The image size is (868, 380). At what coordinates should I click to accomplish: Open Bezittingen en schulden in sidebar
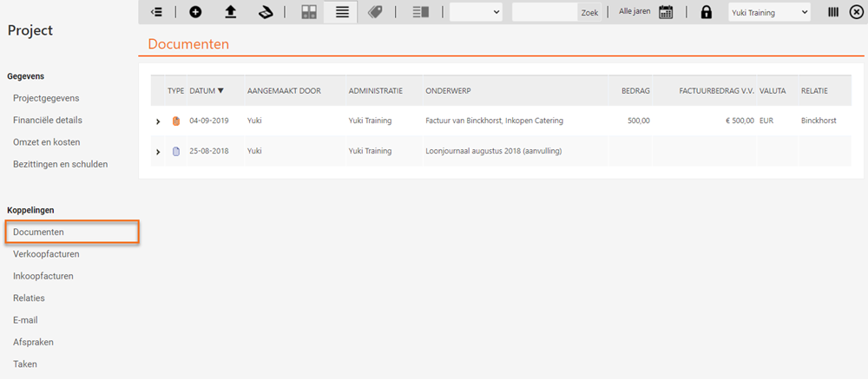(x=61, y=164)
